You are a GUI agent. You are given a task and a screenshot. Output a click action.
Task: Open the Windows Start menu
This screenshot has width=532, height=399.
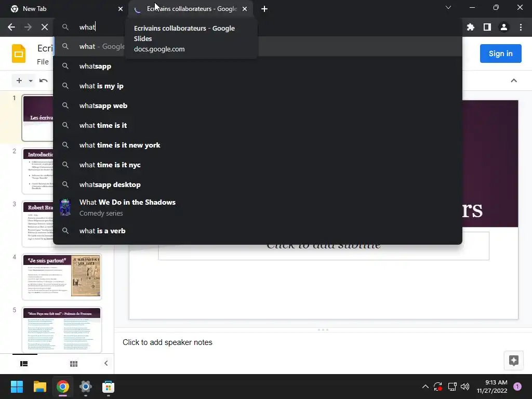click(17, 387)
